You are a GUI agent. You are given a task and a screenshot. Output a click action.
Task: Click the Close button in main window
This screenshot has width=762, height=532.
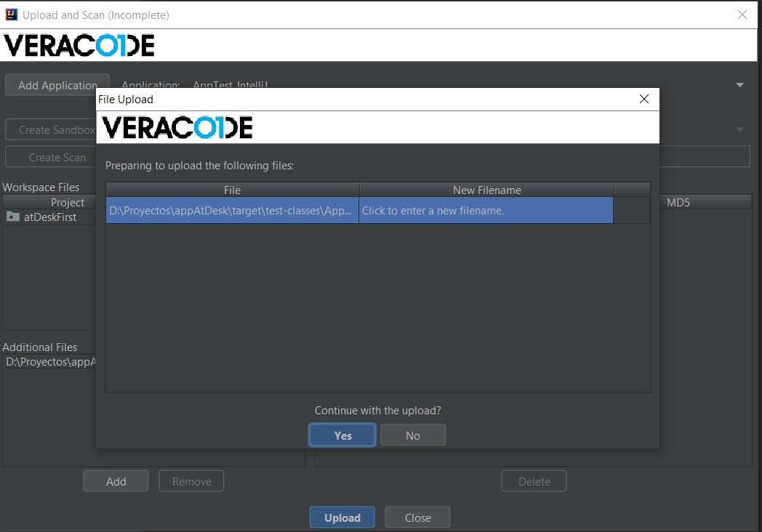click(417, 517)
